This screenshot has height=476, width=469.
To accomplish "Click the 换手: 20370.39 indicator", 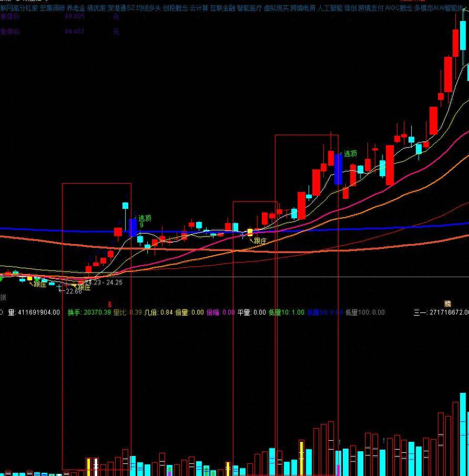I will pyautogui.click(x=89, y=312).
